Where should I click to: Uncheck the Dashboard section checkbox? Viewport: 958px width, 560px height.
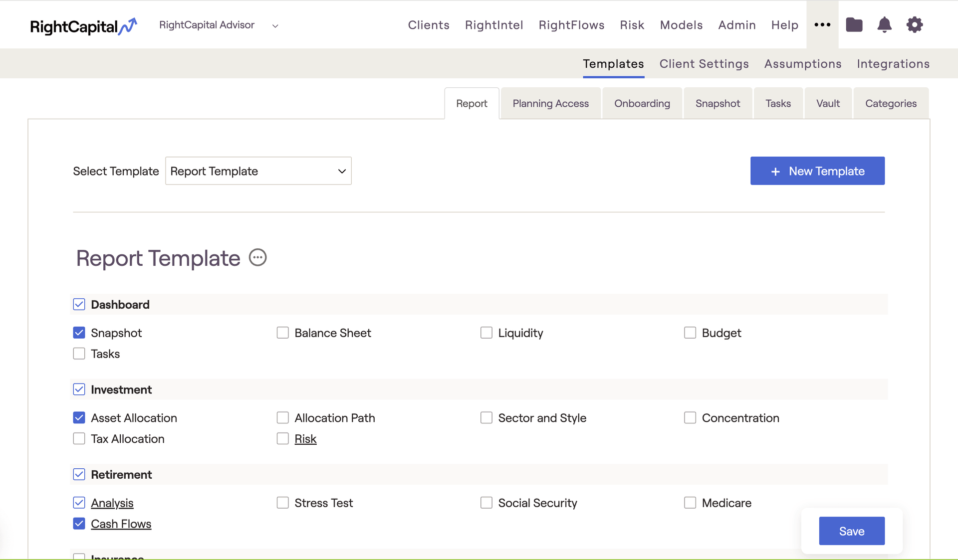(x=79, y=304)
